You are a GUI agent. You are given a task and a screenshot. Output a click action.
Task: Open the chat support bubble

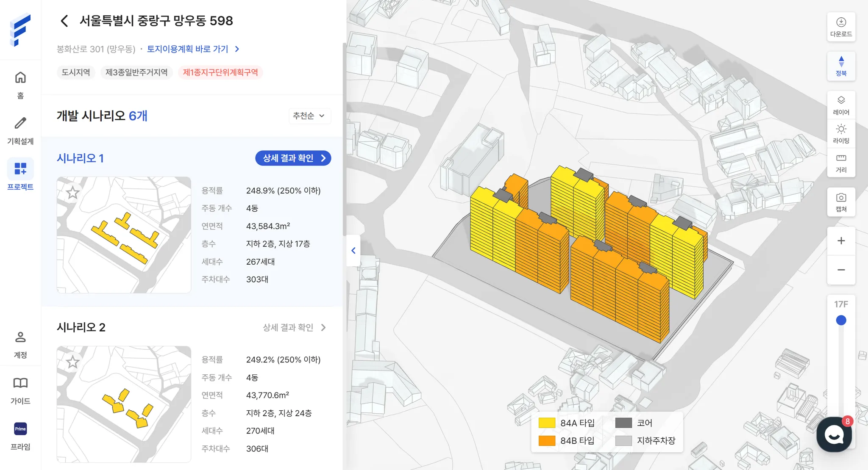pos(834,434)
